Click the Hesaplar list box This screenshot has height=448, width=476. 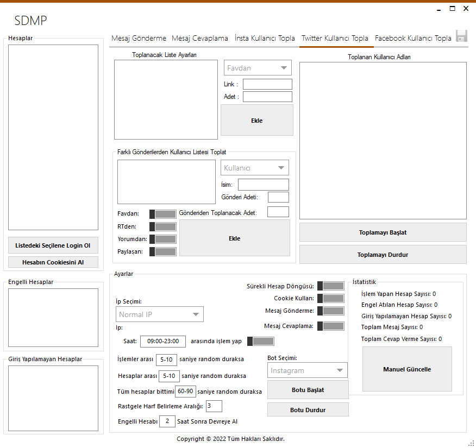[53, 137]
